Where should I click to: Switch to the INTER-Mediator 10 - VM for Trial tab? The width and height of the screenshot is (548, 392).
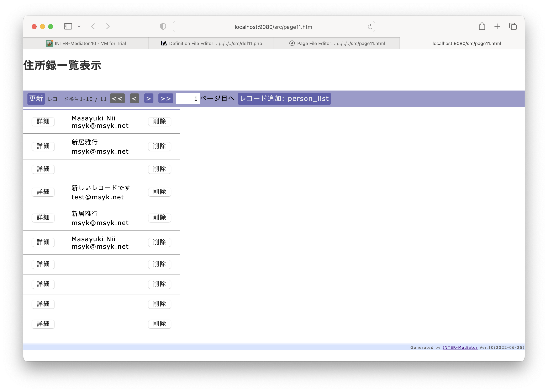[86, 43]
